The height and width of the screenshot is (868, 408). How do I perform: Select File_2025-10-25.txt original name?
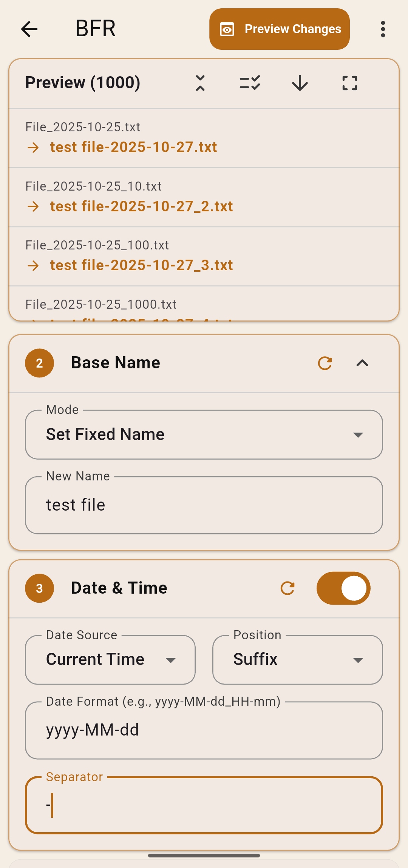[83, 127]
